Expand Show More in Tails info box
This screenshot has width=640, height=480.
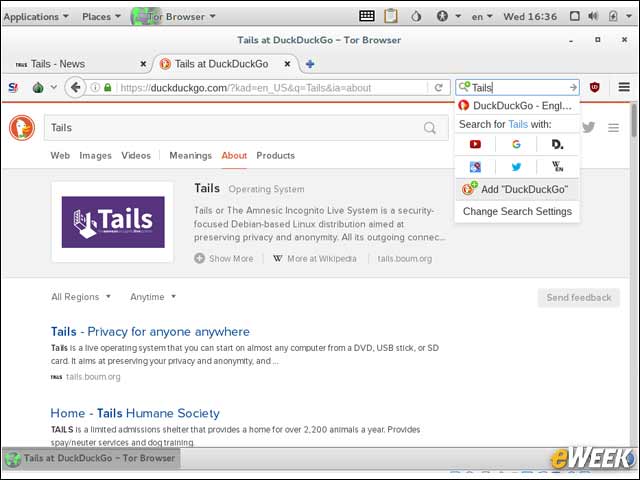click(224, 258)
